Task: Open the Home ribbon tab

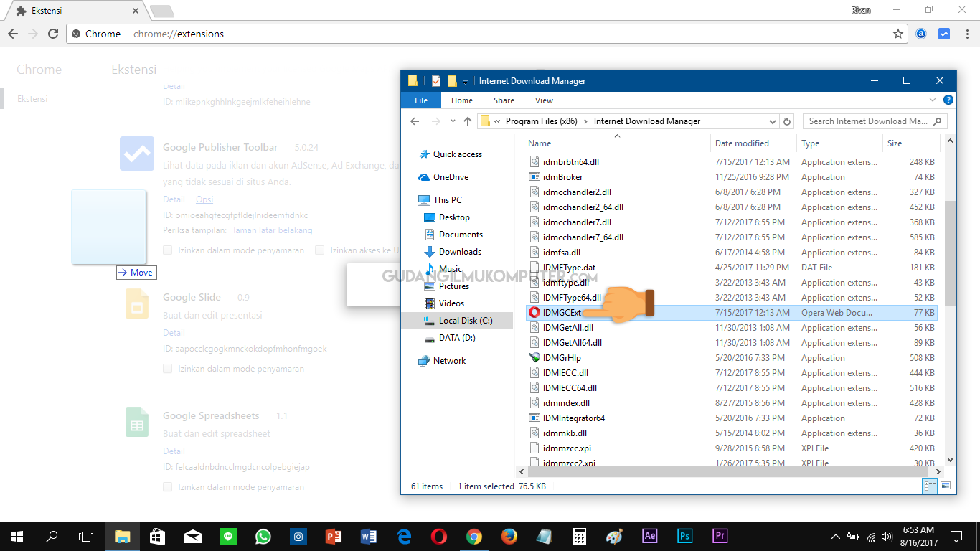Action: coord(462,100)
